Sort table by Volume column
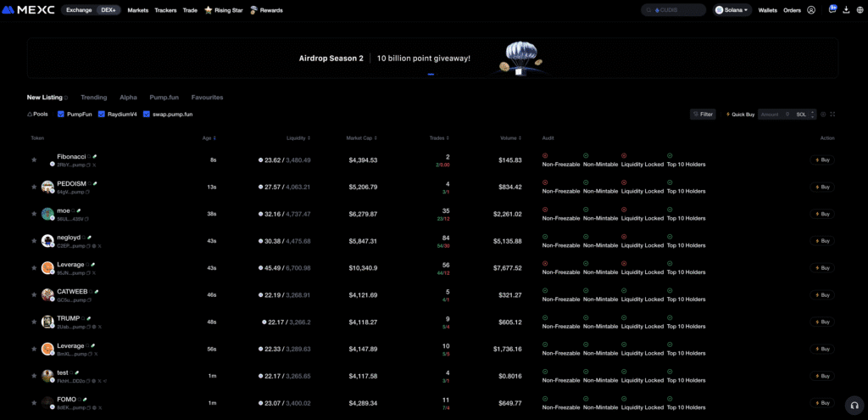Viewport: 868px width, 420px height. click(x=511, y=138)
